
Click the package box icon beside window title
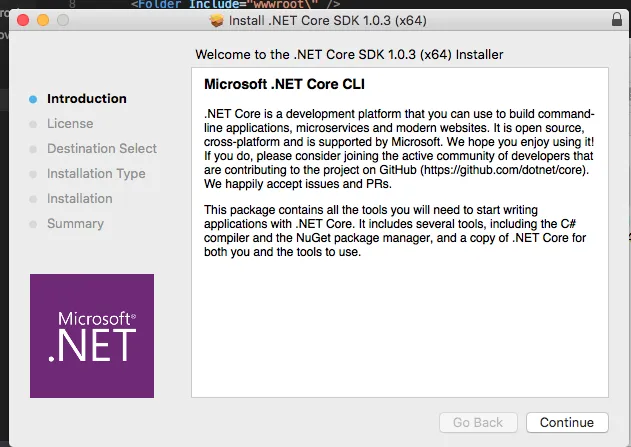(217, 20)
